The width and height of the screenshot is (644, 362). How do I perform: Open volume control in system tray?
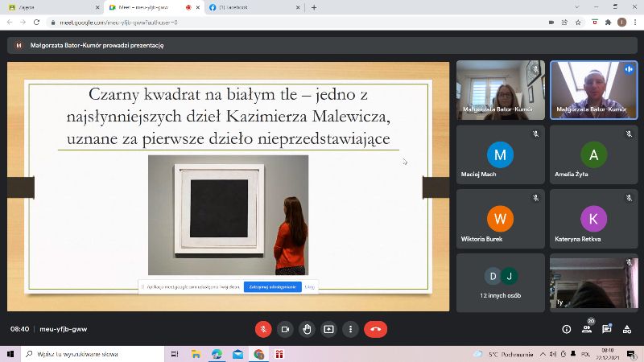coord(553,354)
